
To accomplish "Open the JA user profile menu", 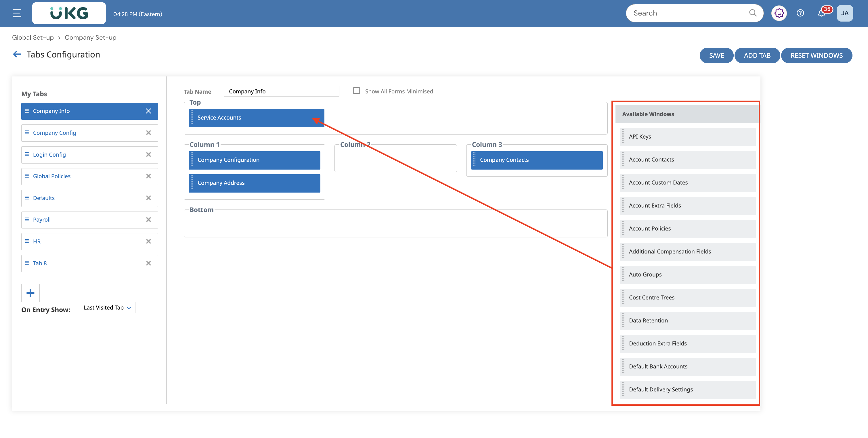I will (x=844, y=13).
